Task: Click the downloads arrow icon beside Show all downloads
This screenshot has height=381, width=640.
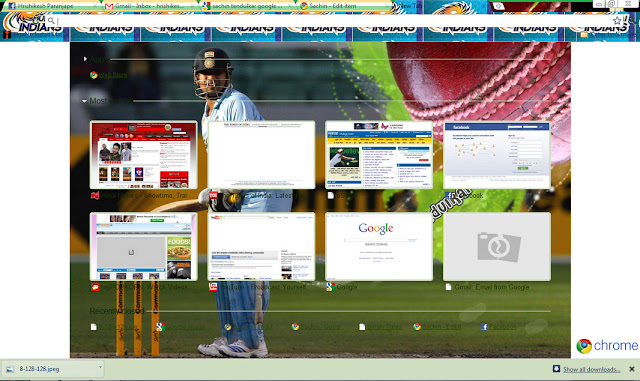Action: [x=556, y=369]
